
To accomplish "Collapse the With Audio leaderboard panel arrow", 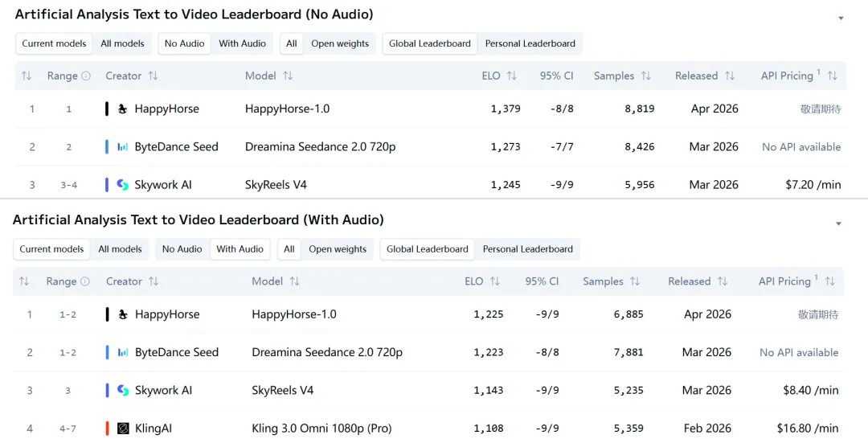I will [x=838, y=224].
